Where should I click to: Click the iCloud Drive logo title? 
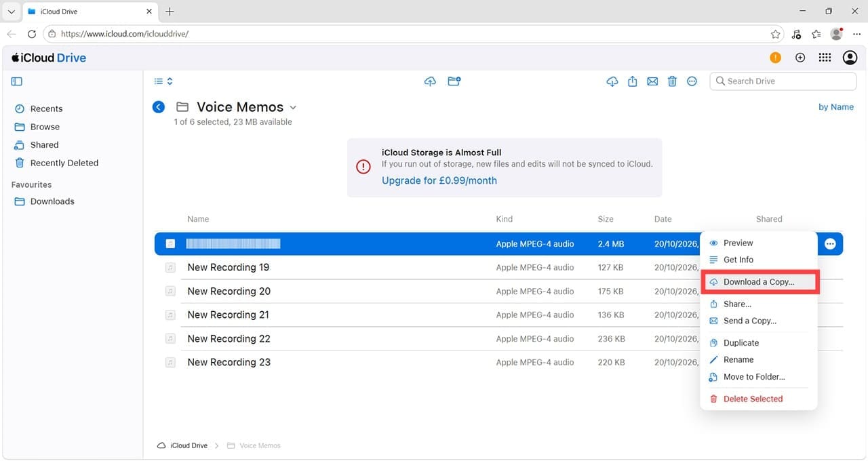click(x=49, y=58)
